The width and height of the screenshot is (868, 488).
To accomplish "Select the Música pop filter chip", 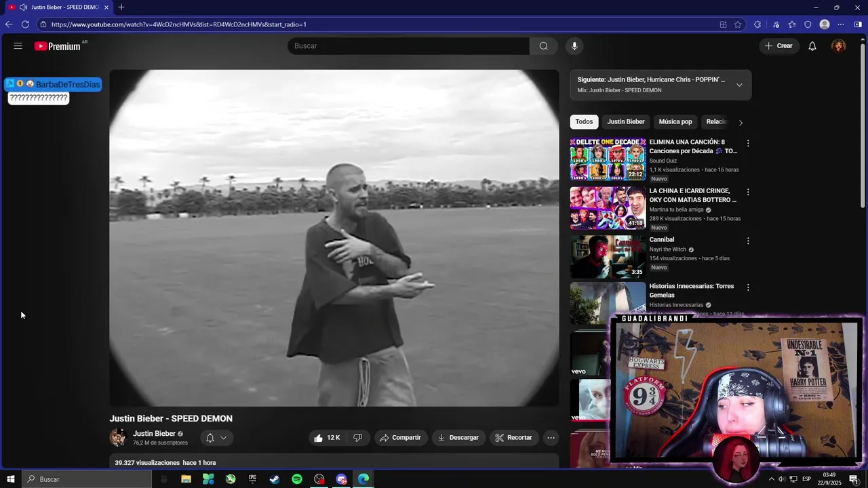I will point(675,122).
